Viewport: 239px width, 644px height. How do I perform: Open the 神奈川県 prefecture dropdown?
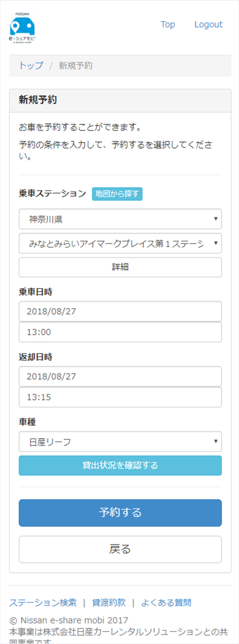(120, 219)
